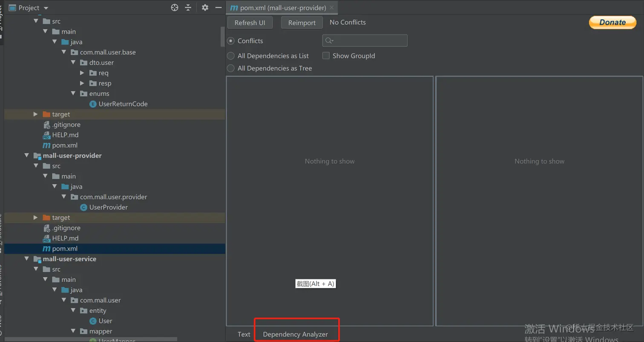The image size is (644, 342).
Task: Select All Dependencies as List radio
Action: (x=231, y=56)
